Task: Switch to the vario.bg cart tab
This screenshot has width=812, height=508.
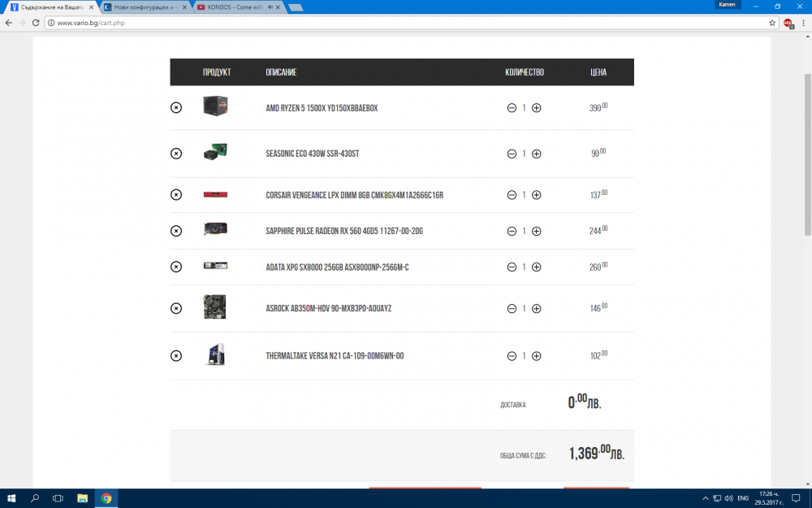Action: pos(52,7)
